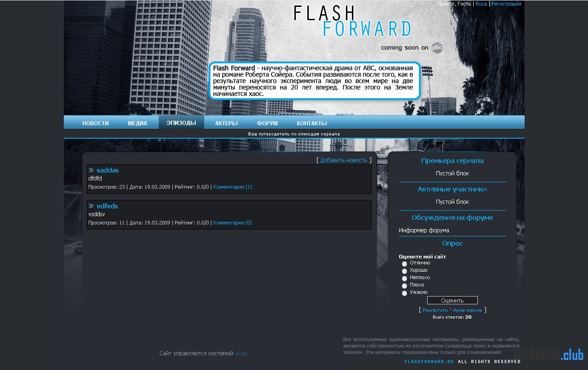Open the vdfvds news title
The height and width of the screenshot is (370, 588).
click(x=107, y=206)
